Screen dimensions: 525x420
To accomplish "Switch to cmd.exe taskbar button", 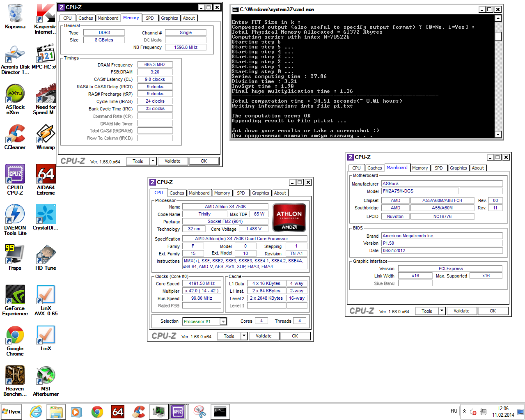I will tap(220, 412).
